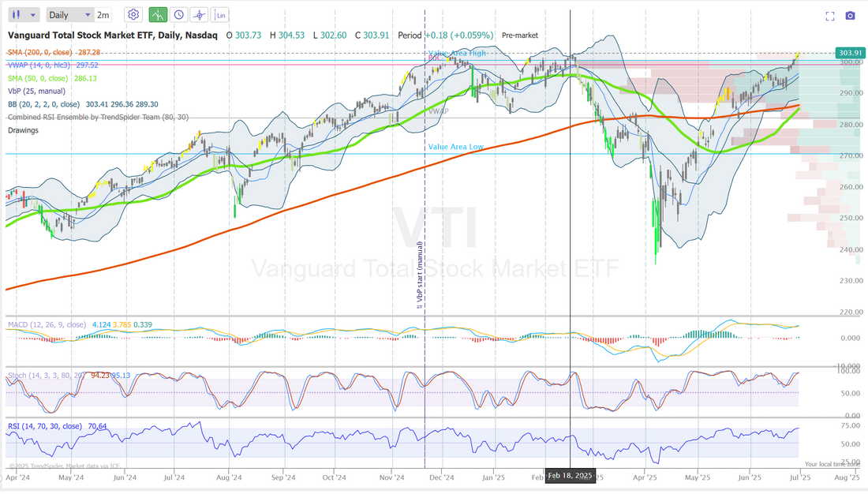The image size is (868, 494).
Task: Click the VbP start (manual) vertical marker label
Action: 420,275
